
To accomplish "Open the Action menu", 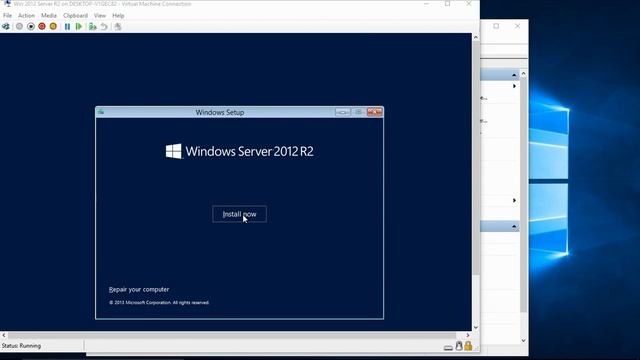I will [x=26, y=16].
